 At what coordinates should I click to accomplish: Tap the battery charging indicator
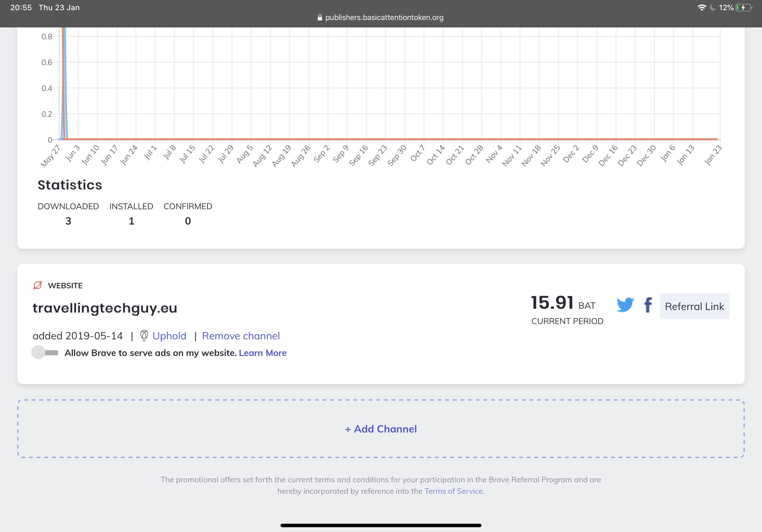[744, 8]
